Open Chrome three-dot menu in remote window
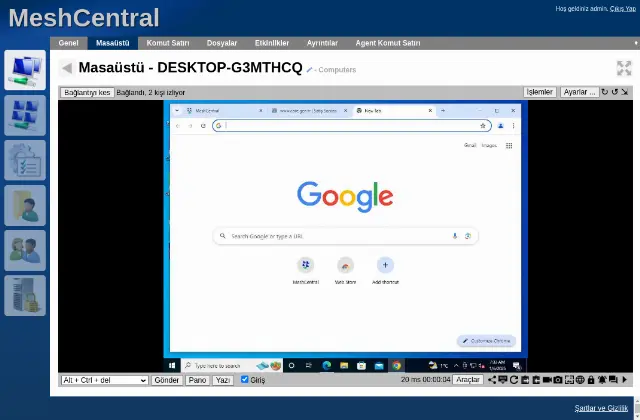 513,126
